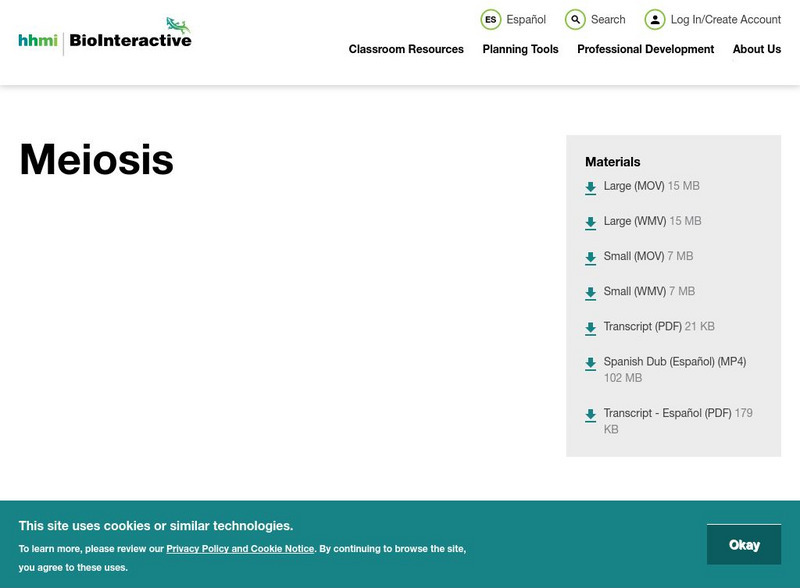Click the hhmi BioInteractive logo
The image size is (800, 588).
tap(103, 36)
